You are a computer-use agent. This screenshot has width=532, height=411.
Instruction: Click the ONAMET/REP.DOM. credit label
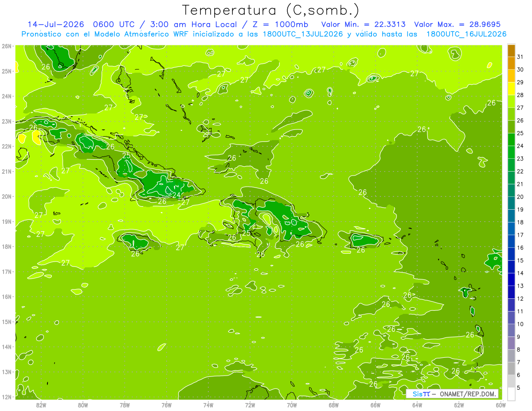pos(468,394)
